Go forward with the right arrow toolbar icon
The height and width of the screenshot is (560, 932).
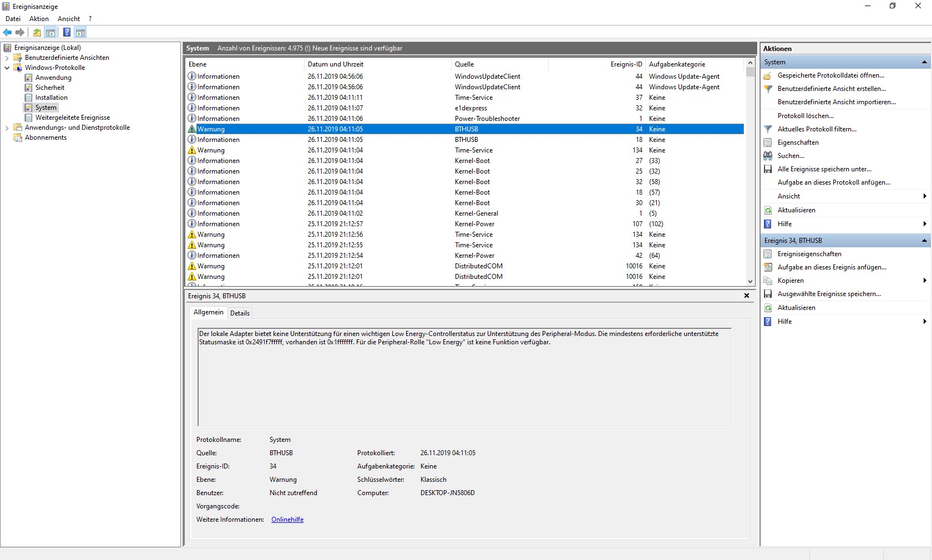tap(20, 32)
